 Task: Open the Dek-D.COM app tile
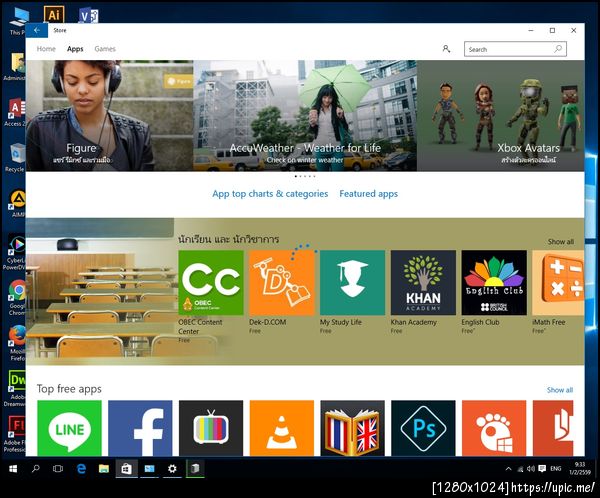pos(282,282)
